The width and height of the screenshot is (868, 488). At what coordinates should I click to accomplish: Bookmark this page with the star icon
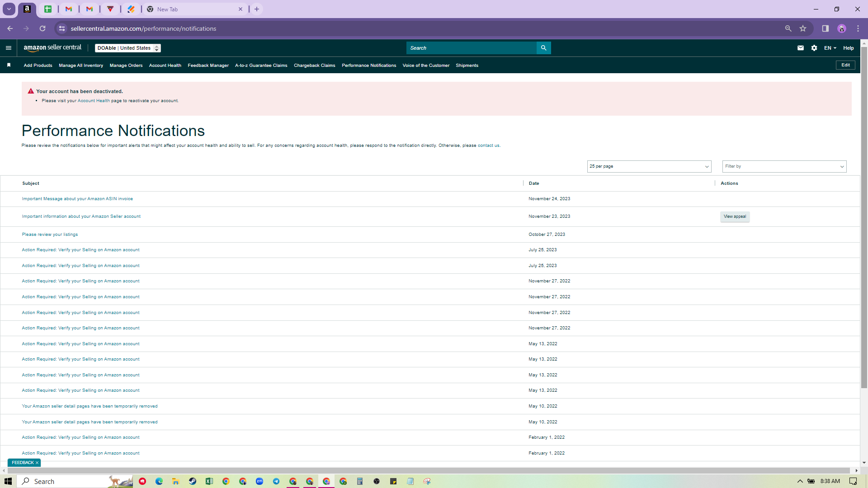[x=803, y=28]
